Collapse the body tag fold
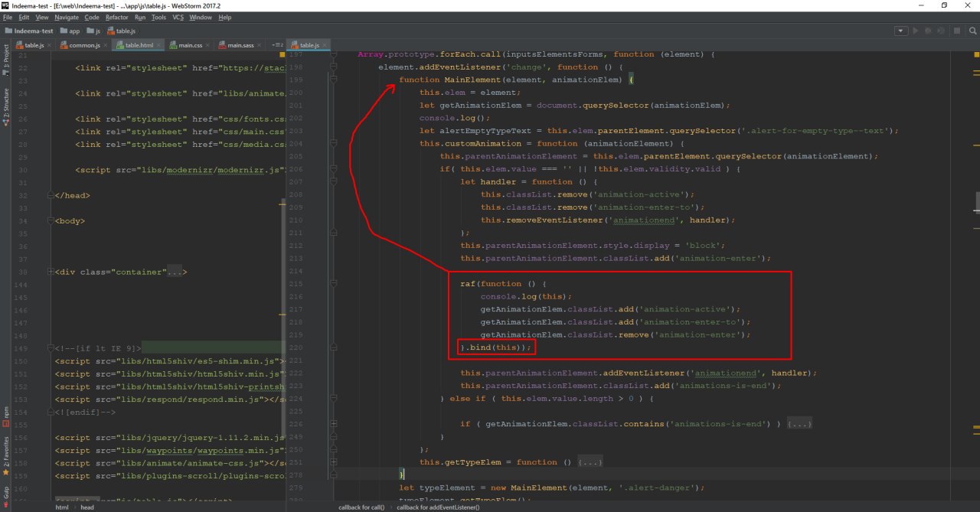Screen dimensions: 980x512 51,220
